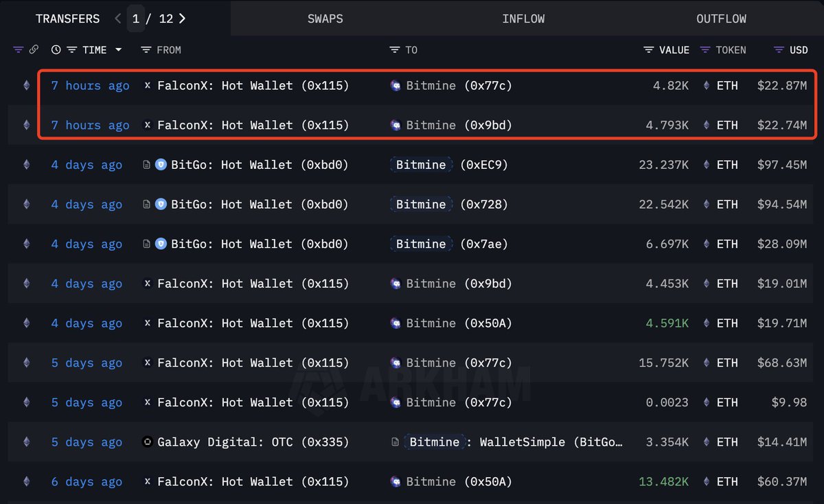Open the "7 hours ago" link on the 4.793K row
The height and width of the screenshot is (504, 824).
coord(90,125)
